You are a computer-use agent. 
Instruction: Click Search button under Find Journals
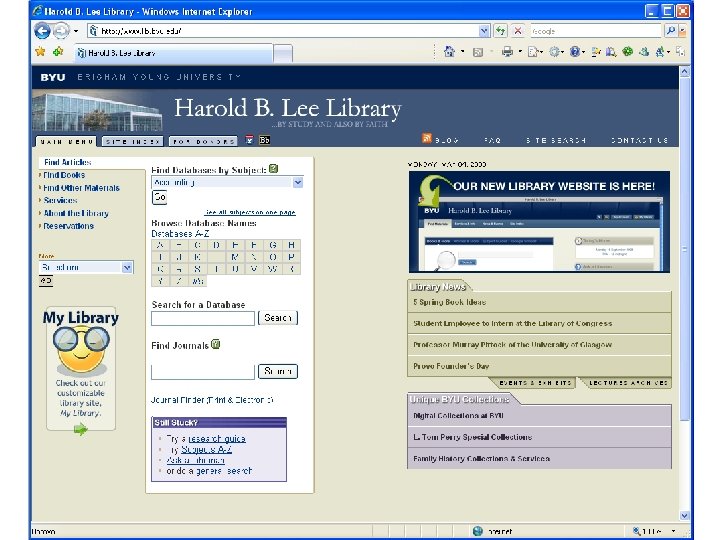278,371
